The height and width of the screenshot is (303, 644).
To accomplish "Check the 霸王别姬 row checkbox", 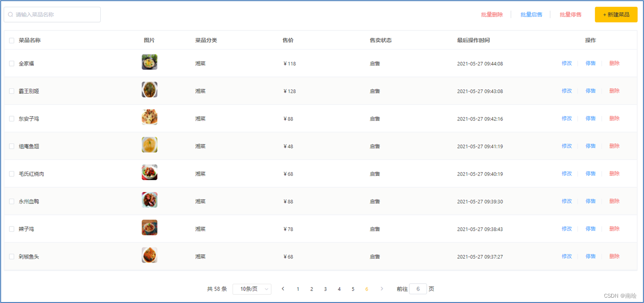I will 12,91.
